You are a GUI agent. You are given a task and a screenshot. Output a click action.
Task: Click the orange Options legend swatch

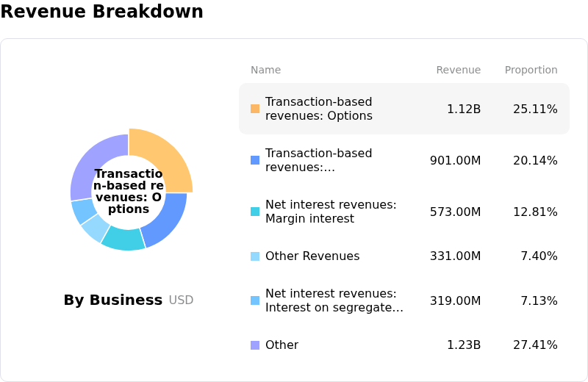[255, 109]
